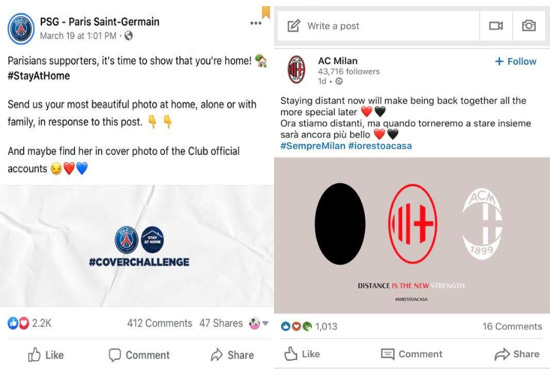Click the PSG profile logo avatar
Screen dimensions: 553x375
tap(21, 29)
